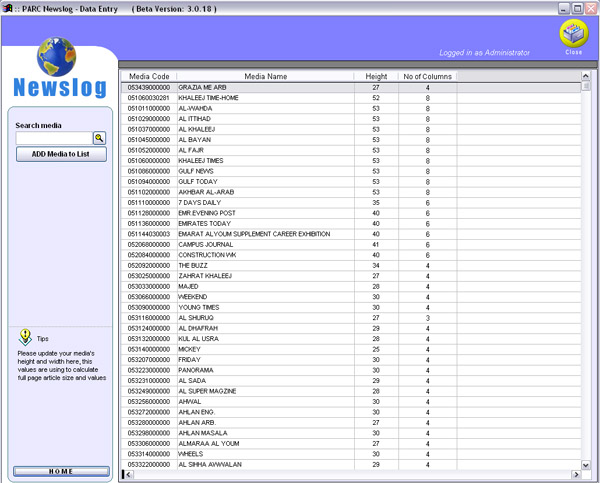This screenshot has height=483, width=600.
Task: Select the AHWAL media name
Action: (x=190, y=401)
